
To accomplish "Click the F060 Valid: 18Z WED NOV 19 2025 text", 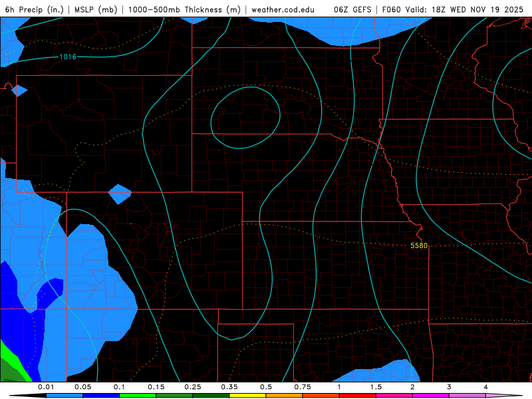I will click(x=453, y=9).
